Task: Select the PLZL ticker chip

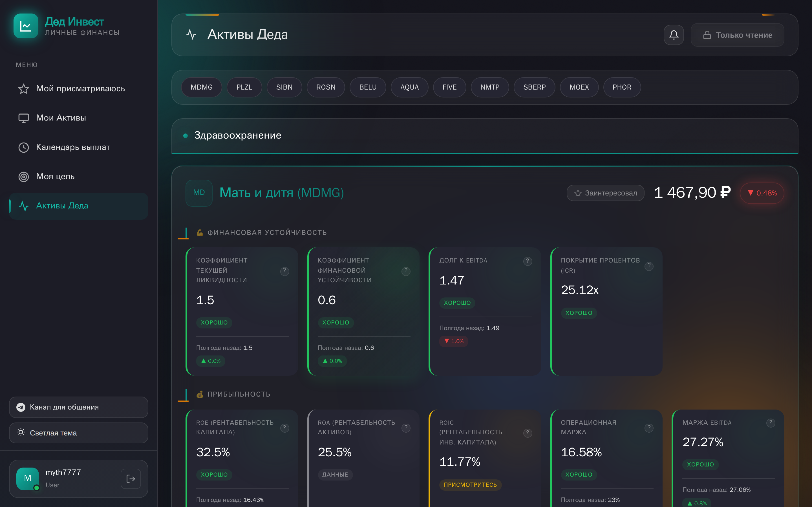Action: point(244,87)
